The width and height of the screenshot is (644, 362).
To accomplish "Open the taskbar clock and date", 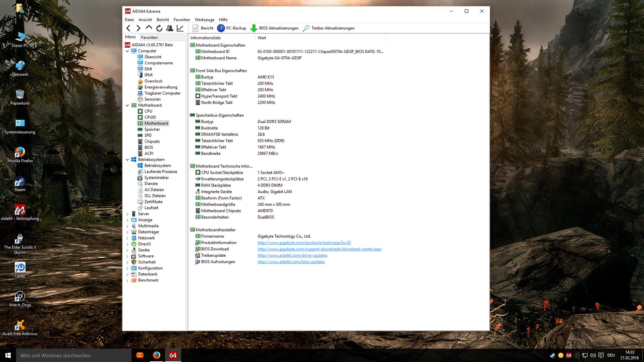I will click(x=630, y=355).
